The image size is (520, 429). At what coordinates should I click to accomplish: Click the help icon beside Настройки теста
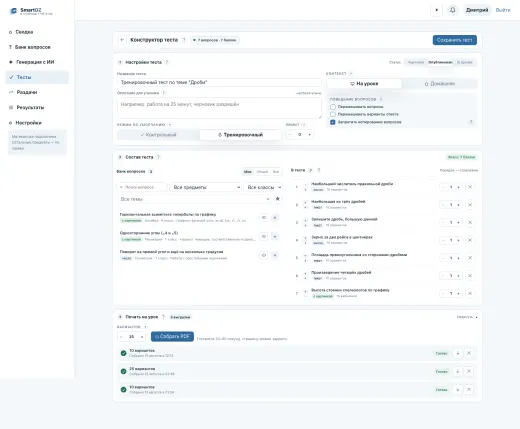[x=167, y=62]
